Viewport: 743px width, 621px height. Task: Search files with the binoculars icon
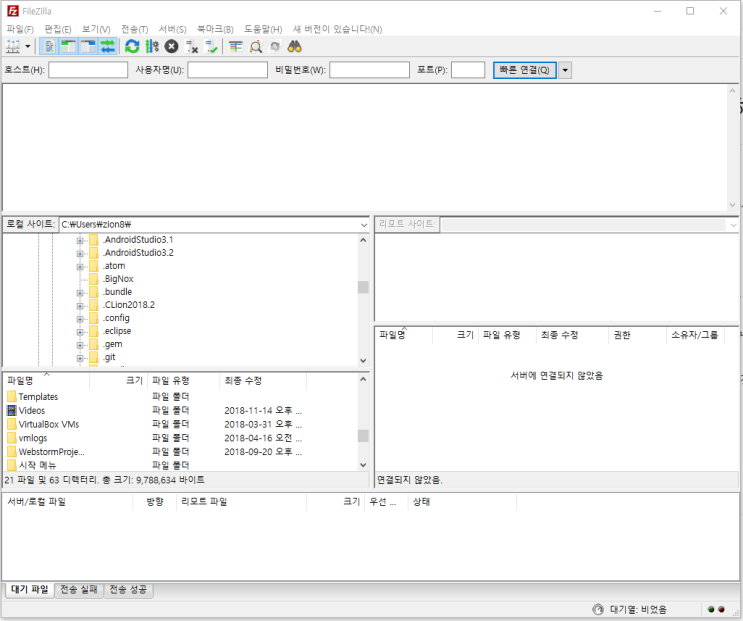295,46
